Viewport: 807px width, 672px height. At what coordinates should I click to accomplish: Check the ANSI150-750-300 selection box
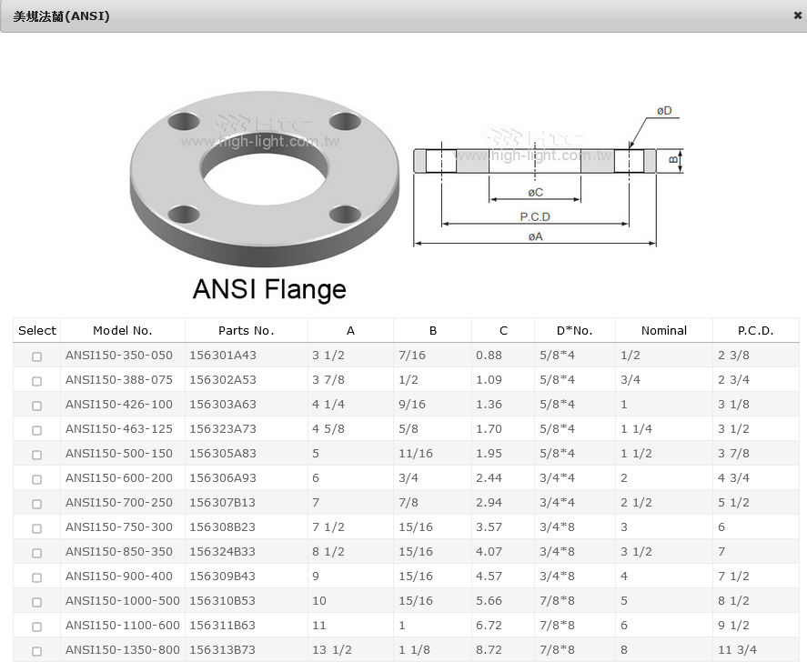[36, 528]
